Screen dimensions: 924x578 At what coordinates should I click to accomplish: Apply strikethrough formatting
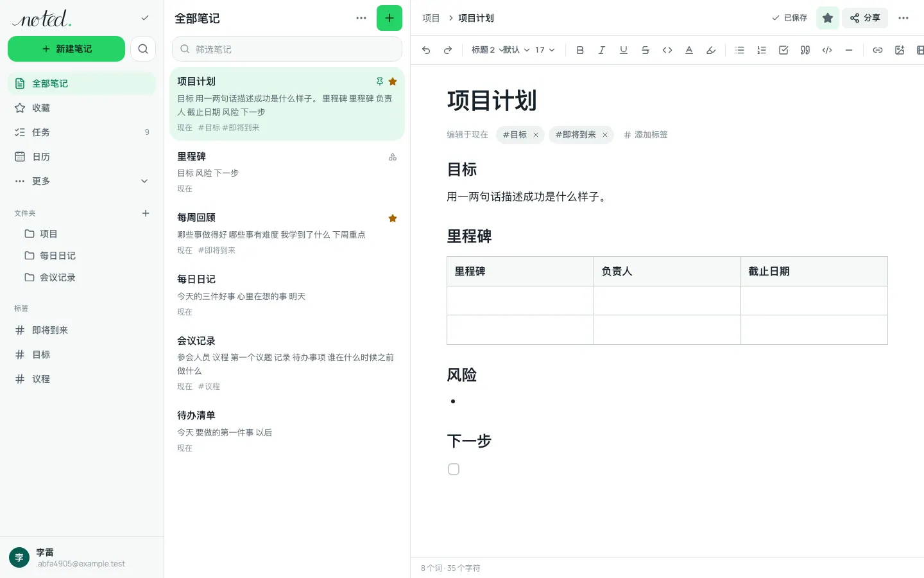(x=646, y=50)
